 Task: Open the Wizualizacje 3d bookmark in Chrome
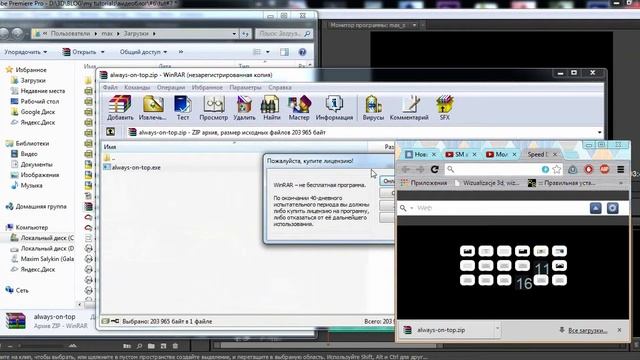(x=487, y=183)
